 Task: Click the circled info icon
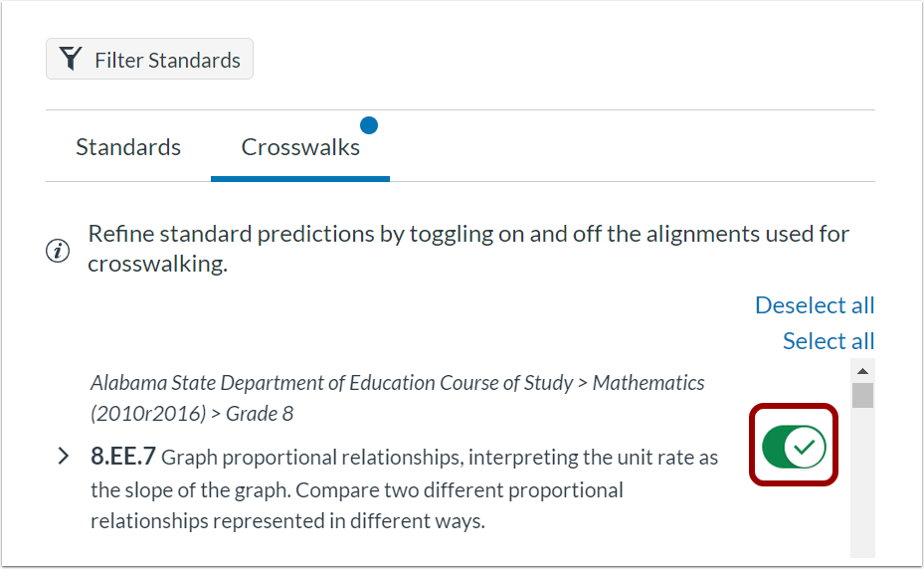click(58, 251)
